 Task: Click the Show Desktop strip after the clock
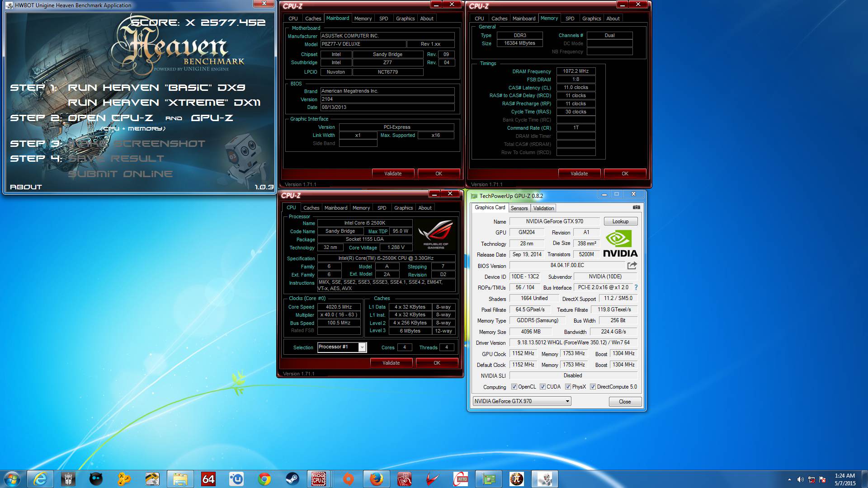point(864,479)
